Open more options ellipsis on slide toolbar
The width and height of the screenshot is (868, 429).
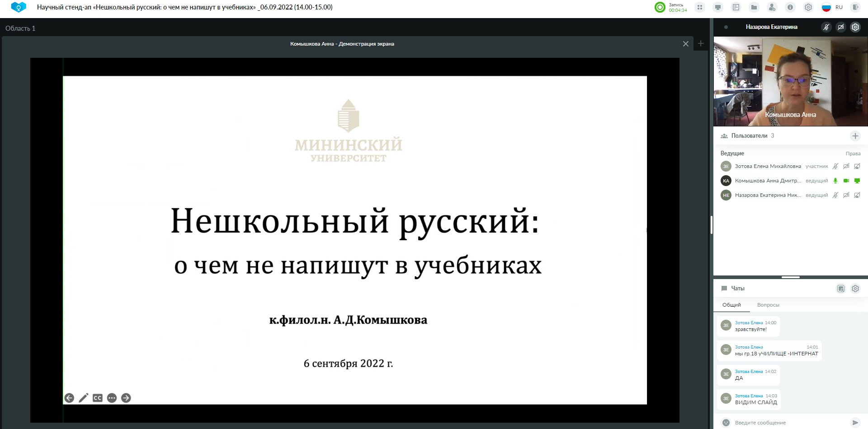112,398
